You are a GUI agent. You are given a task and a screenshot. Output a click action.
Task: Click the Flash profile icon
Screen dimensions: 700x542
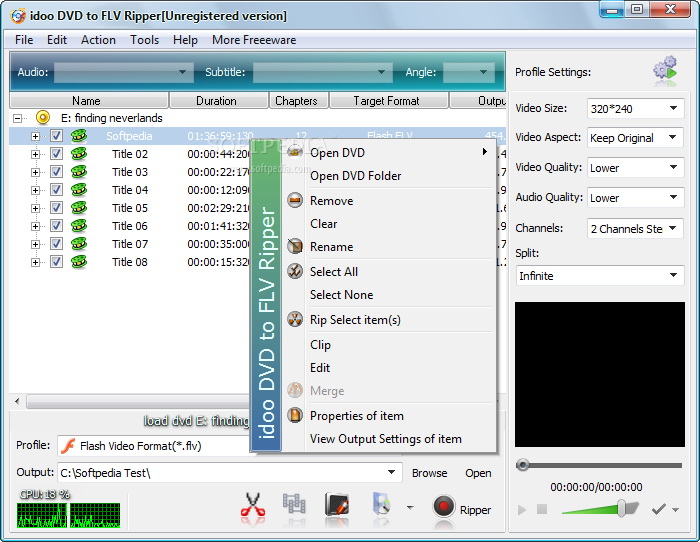[68, 446]
